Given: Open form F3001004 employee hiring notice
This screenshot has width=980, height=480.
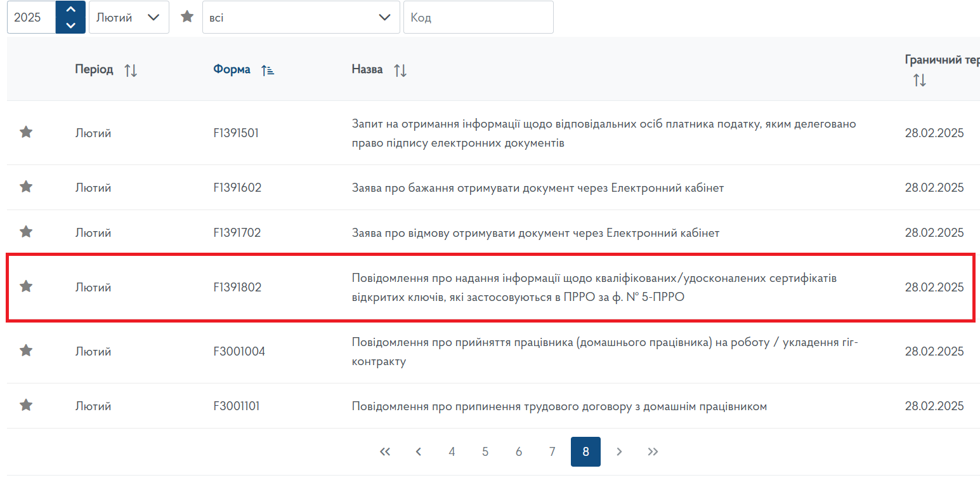Looking at the screenshot, I should [x=239, y=351].
